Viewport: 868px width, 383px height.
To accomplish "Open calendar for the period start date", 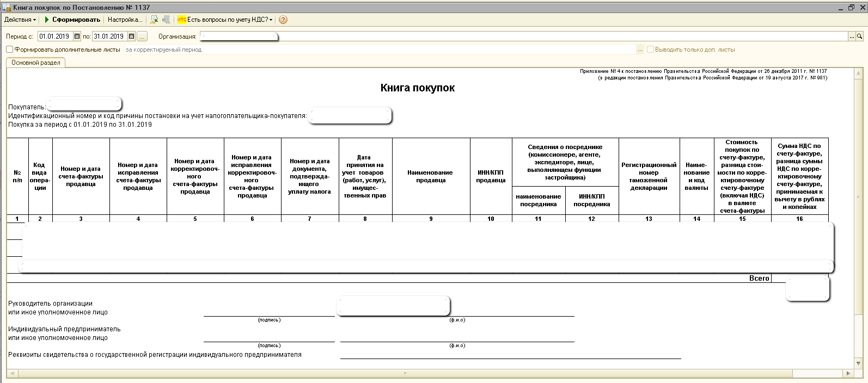I will point(77,36).
